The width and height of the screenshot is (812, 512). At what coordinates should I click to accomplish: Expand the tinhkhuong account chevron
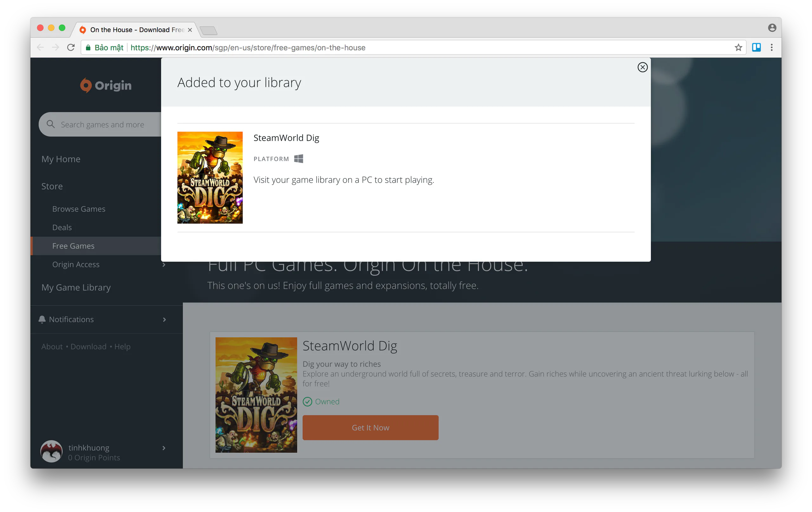point(164,448)
